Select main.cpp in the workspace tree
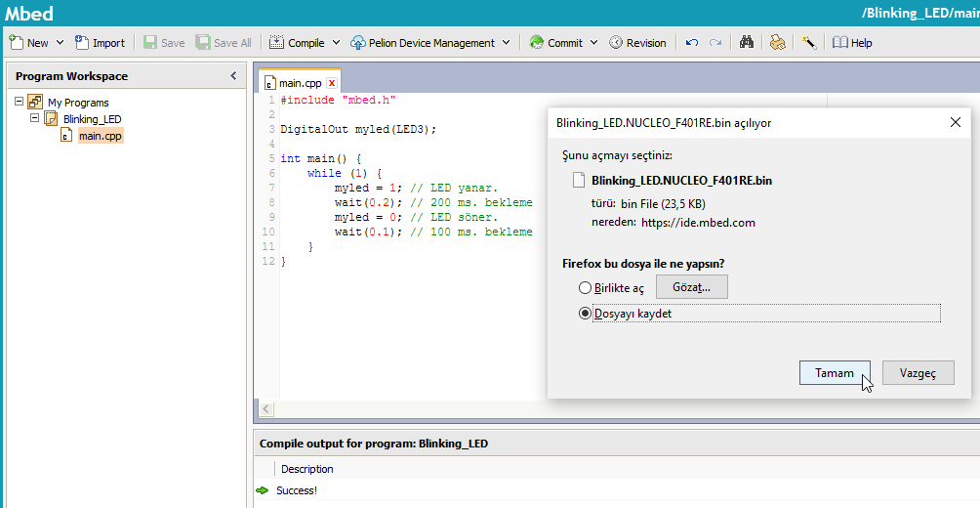The width and height of the screenshot is (980, 508). [x=101, y=135]
